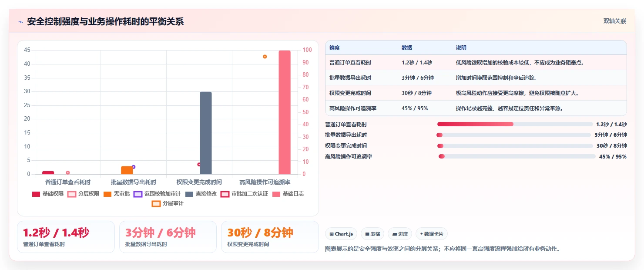The width and height of the screenshot is (644, 270).
Task: Click the 数据 table column header
Action: 407,48
